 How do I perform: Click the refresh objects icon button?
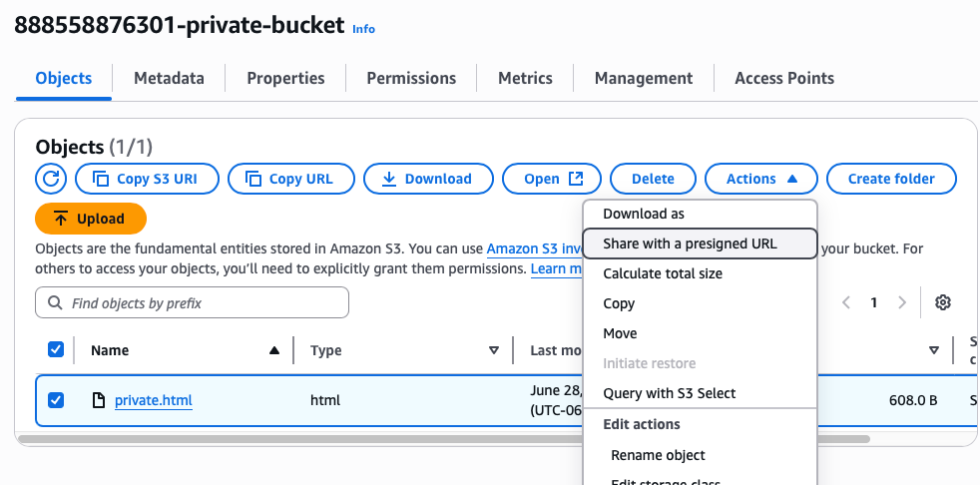(51, 179)
